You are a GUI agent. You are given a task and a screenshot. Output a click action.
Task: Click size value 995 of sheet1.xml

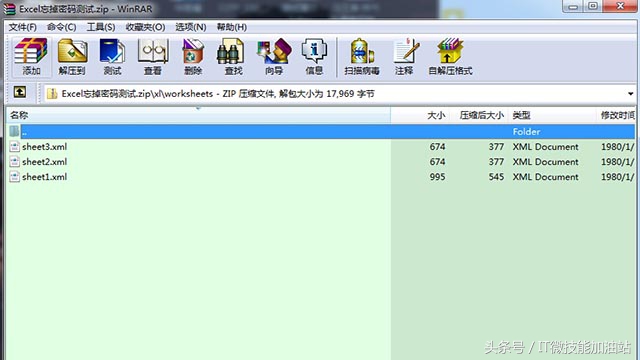click(437, 177)
